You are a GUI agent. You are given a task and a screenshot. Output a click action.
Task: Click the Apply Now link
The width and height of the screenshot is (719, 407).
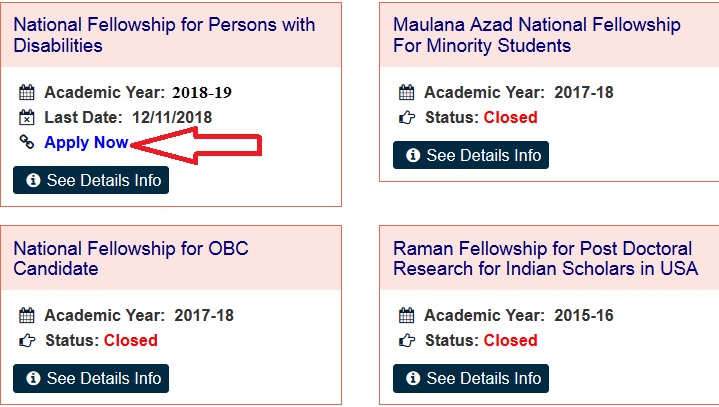[86, 143]
